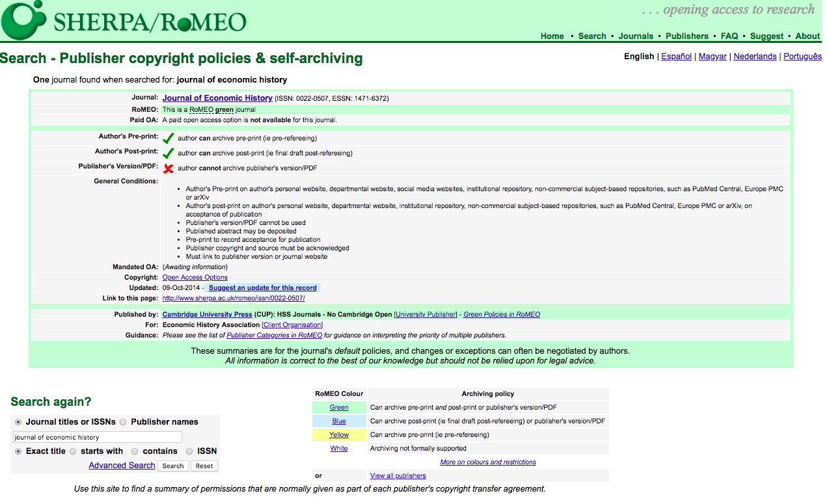Click the Yellow RoMEO colour cell

coord(339,435)
